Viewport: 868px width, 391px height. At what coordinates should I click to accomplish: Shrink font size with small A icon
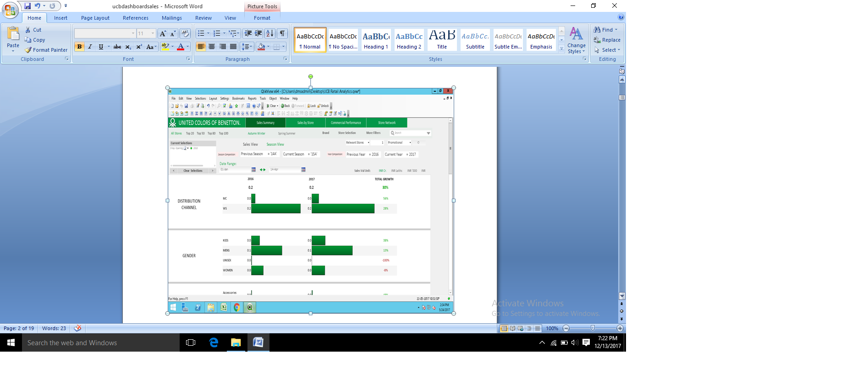click(173, 33)
